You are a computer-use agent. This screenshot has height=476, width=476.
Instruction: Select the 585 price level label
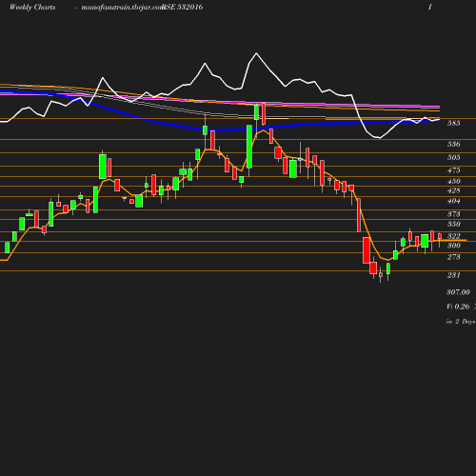(x=454, y=123)
